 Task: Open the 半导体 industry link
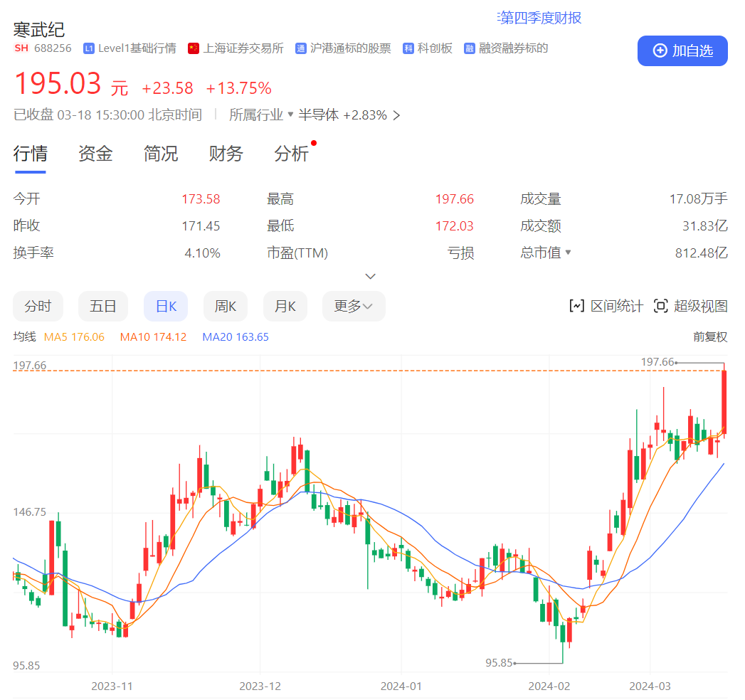[x=318, y=115]
